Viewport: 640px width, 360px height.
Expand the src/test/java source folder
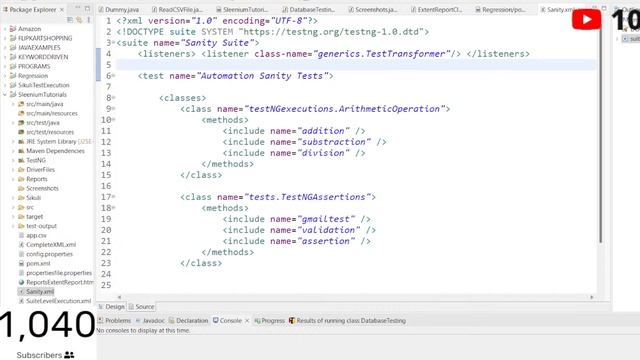13,122
